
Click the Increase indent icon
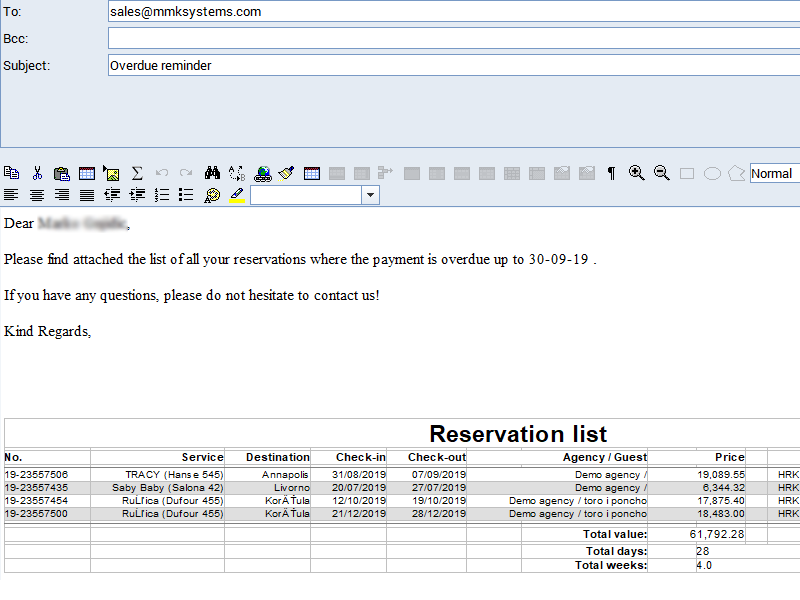point(137,195)
